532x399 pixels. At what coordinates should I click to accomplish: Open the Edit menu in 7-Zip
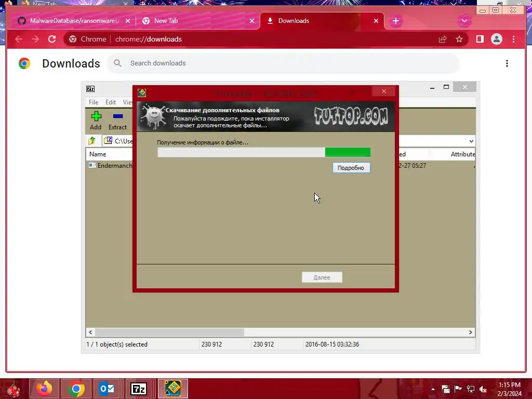[111, 102]
